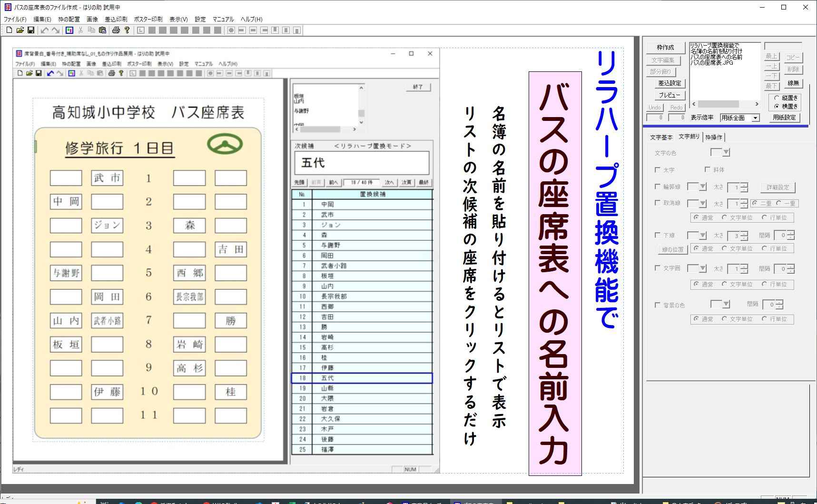Viewport: 817px width, 504px height.
Task: Click the horizontal-center alignment toolbar icon
Action: tap(253, 30)
